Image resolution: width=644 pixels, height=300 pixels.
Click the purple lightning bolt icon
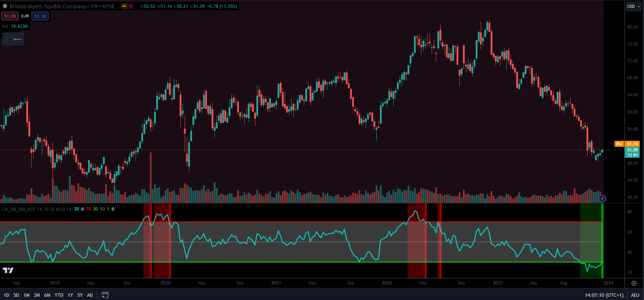602,198
